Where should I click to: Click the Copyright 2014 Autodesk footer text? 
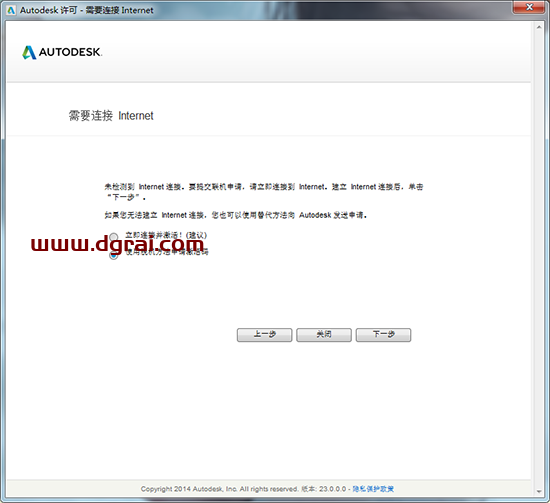[243, 489]
